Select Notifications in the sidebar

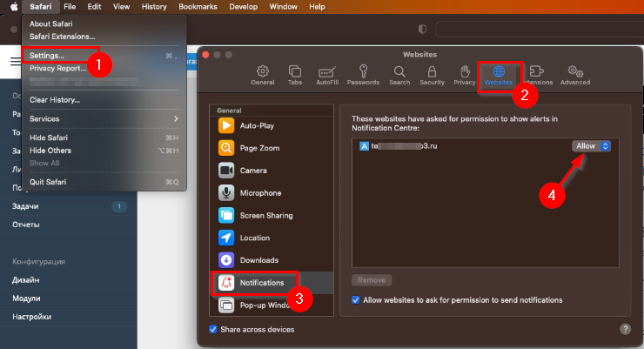[x=261, y=283]
